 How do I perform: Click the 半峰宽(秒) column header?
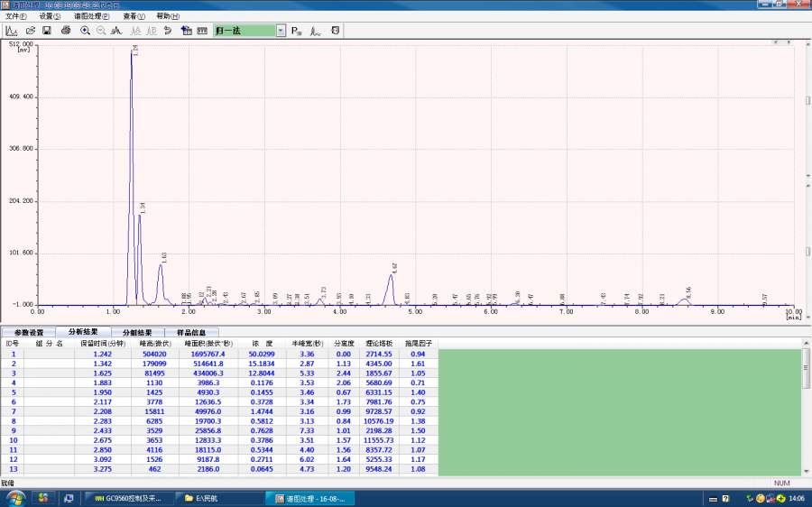coord(307,344)
